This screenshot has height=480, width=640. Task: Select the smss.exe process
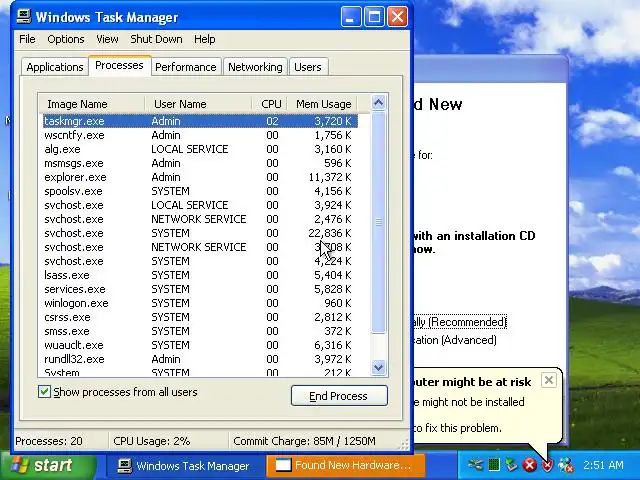pos(200,331)
